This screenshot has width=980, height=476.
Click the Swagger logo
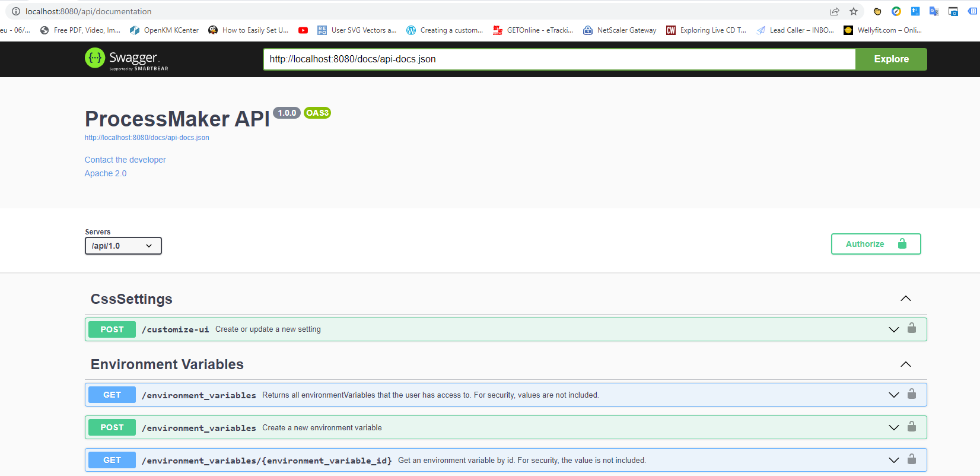pyautogui.click(x=126, y=59)
